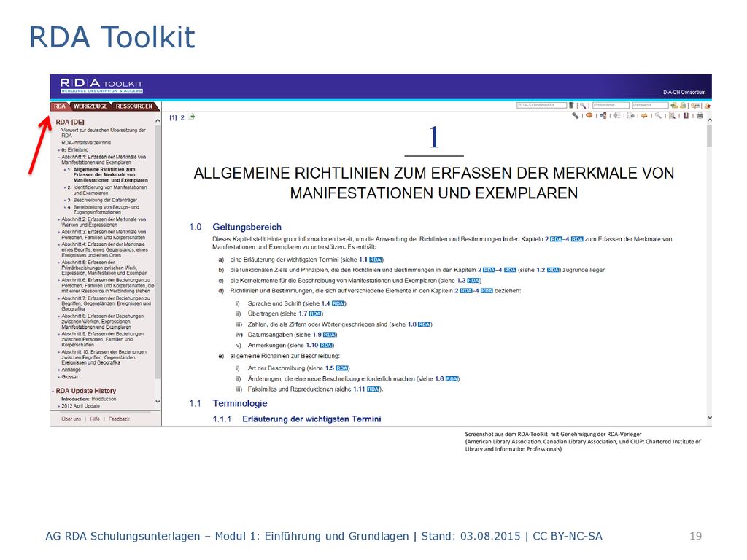
Task: Open 'Abschnitt 3: Erfassen der Merkmale von Personen'
Action: (104, 235)
